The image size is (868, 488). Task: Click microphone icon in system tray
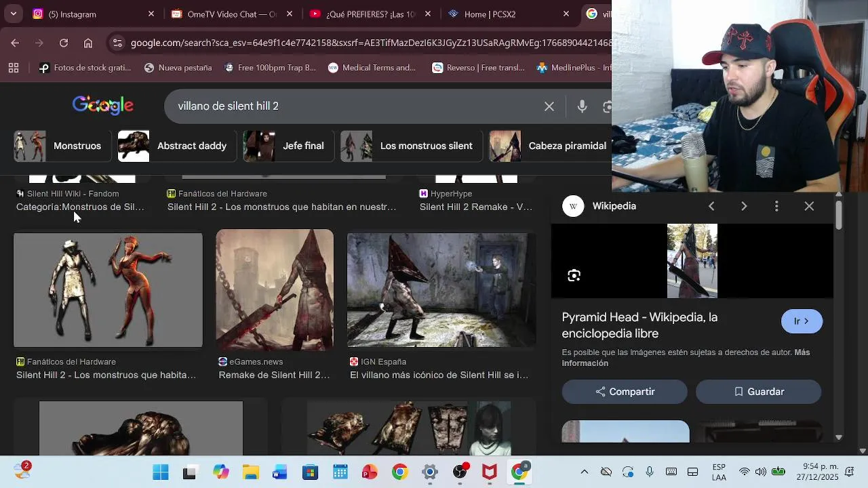650,472
